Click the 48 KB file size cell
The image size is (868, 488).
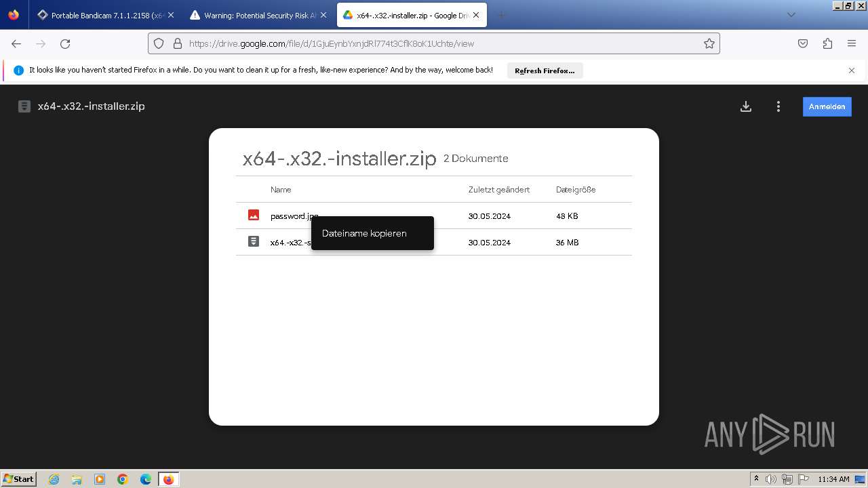[567, 216]
